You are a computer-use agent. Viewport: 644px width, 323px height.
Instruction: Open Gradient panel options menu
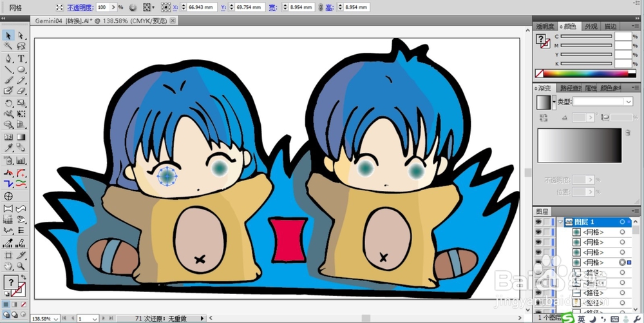[x=636, y=88]
